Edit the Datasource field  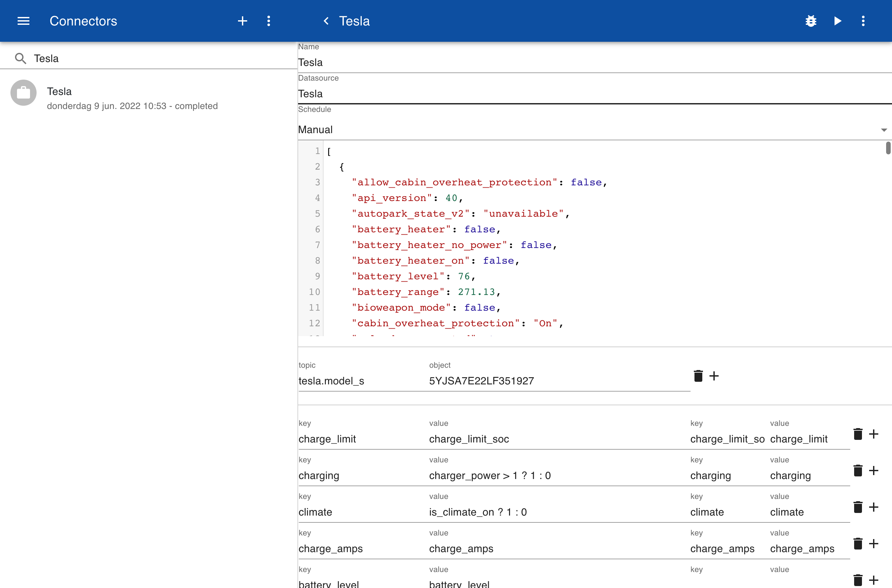click(x=595, y=94)
